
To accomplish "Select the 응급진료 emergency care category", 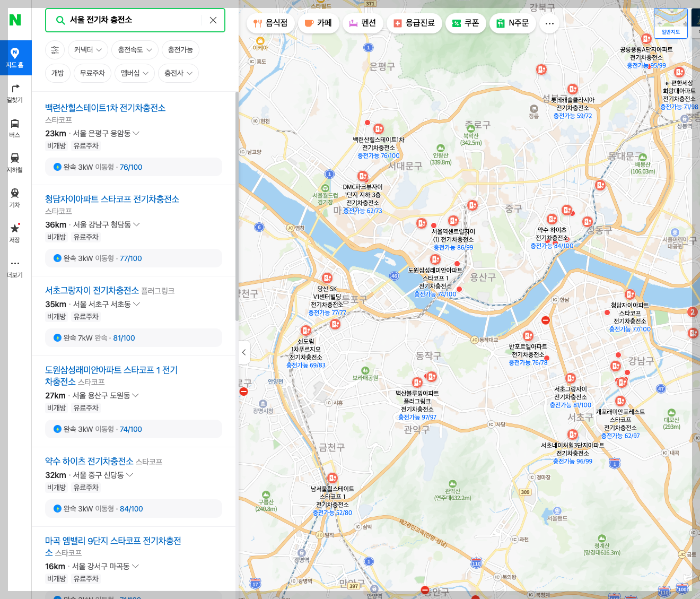I will [414, 23].
